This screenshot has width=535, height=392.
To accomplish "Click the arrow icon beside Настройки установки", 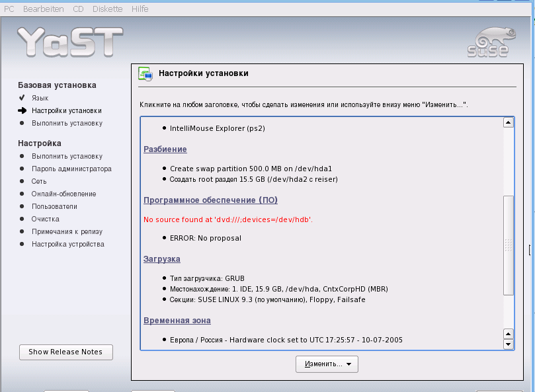I will (x=22, y=110).
